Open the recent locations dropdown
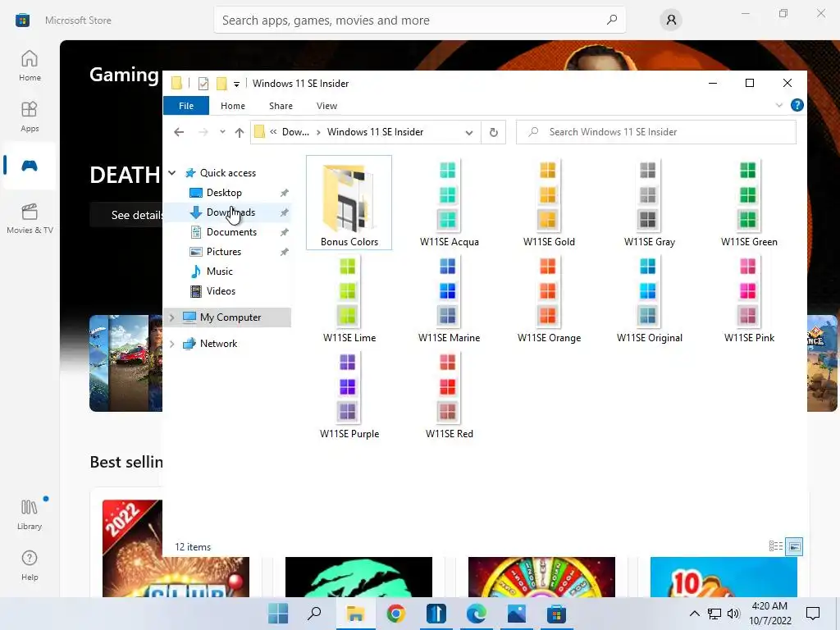The height and width of the screenshot is (630, 840). [x=222, y=132]
